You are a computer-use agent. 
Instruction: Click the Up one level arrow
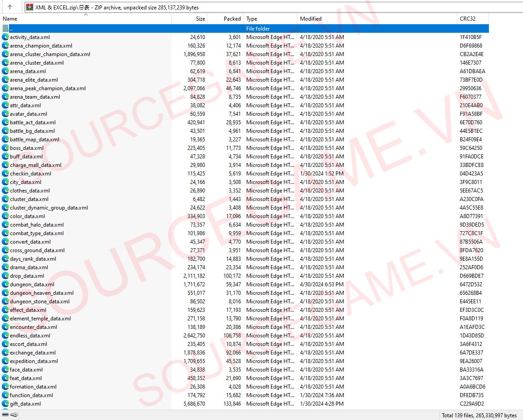[x=10, y=7]
